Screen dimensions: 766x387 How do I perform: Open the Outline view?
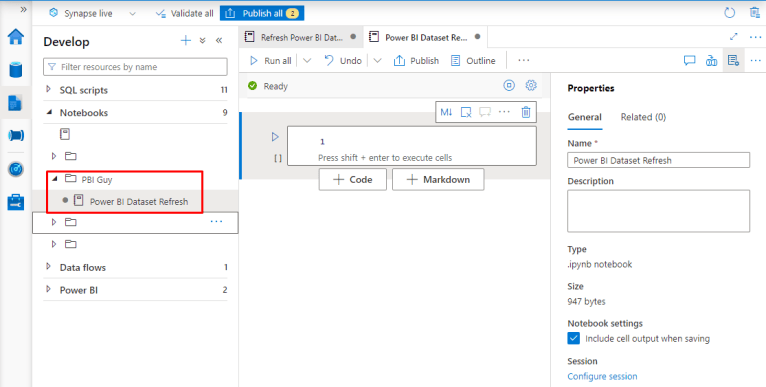[473, 61]
